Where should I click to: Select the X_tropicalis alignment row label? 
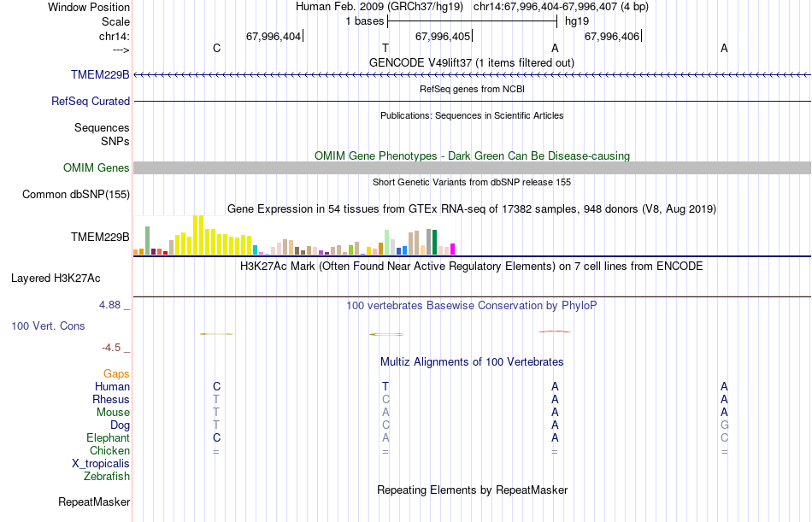pyautogui.click(x=101, y=464)
